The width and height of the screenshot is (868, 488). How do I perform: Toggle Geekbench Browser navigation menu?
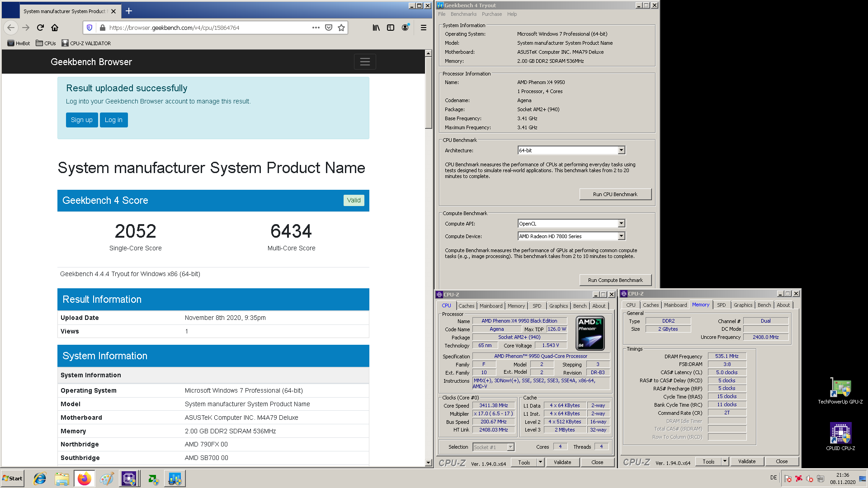(x=365, y=62)
